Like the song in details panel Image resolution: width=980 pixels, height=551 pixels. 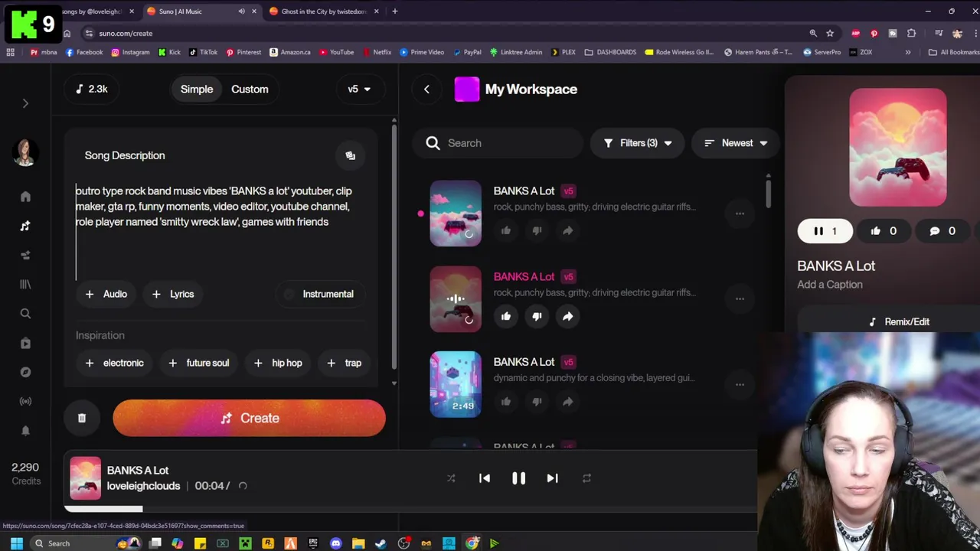[x=883, y=231]
